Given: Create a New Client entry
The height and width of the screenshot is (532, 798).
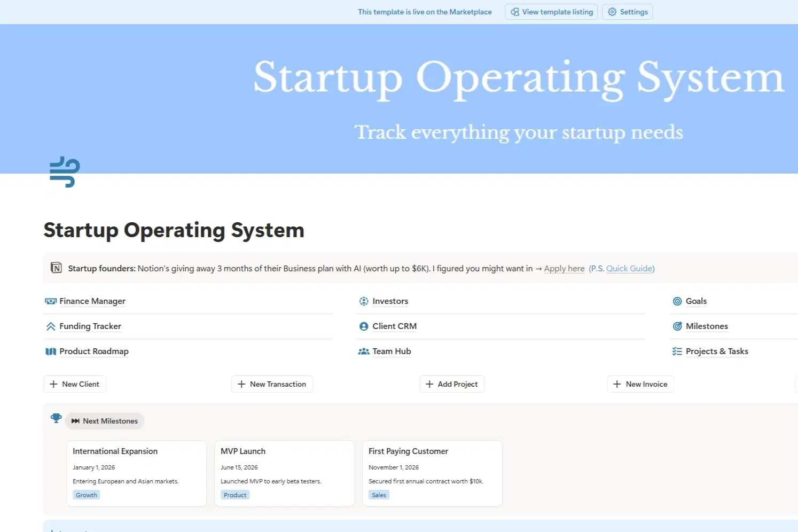Looking at the screenshot, I should pyautogui.click(x=75, y=384).
